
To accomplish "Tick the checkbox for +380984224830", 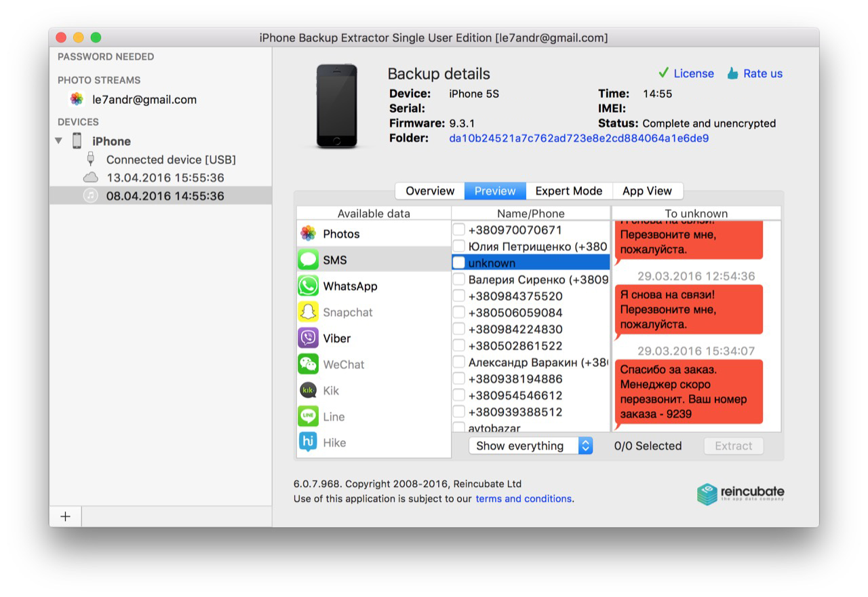I will coord(459,329).
